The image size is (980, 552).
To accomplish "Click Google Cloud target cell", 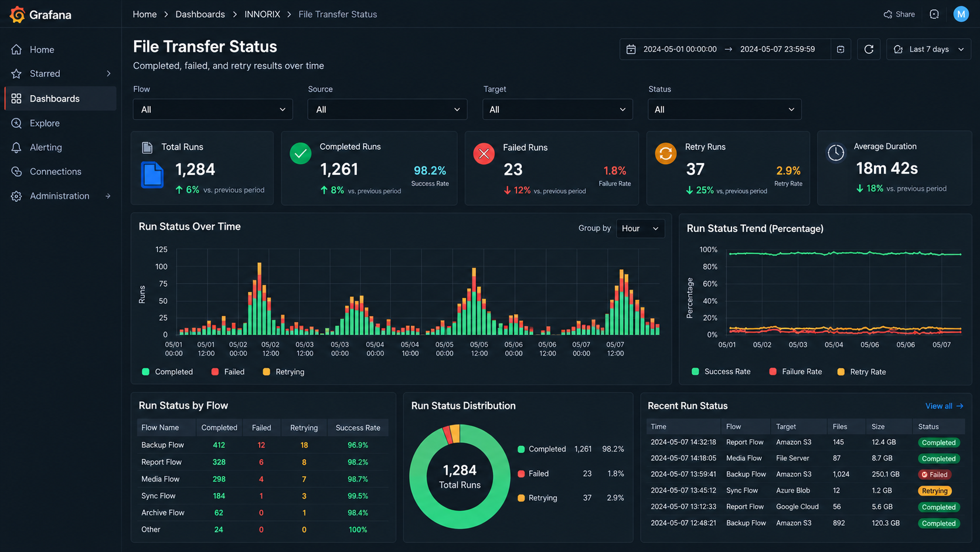I will tap(797, 507).
